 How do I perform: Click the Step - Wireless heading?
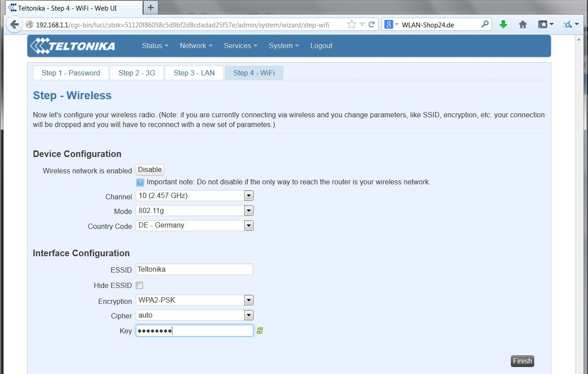[x=72, y=96]
